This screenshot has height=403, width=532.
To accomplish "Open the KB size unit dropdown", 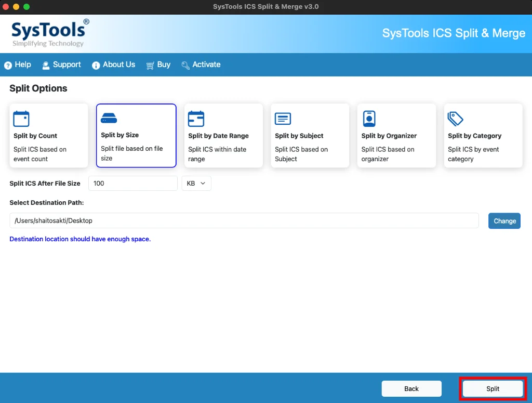I will [x=196, y=184].
